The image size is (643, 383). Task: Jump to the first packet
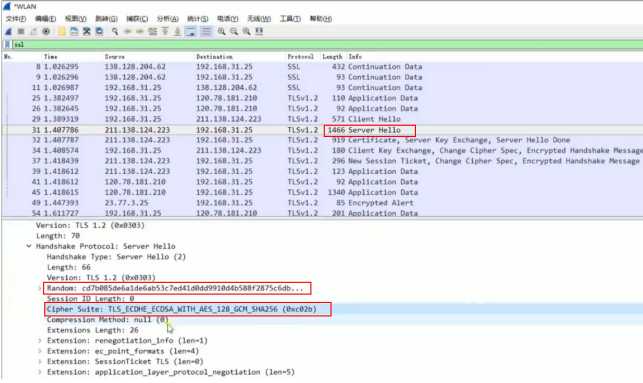165,32
